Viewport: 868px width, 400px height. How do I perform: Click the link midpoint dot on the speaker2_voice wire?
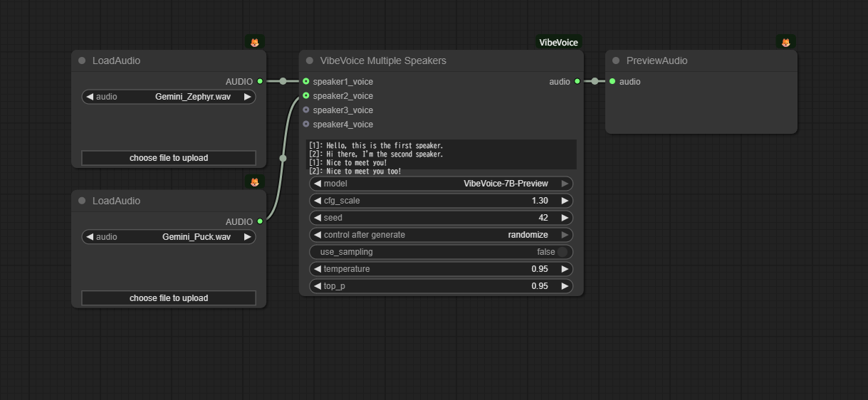(283, 158)
